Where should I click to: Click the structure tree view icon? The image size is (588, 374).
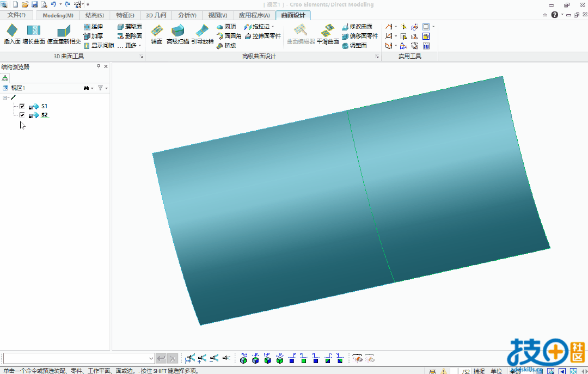point(5,78)
